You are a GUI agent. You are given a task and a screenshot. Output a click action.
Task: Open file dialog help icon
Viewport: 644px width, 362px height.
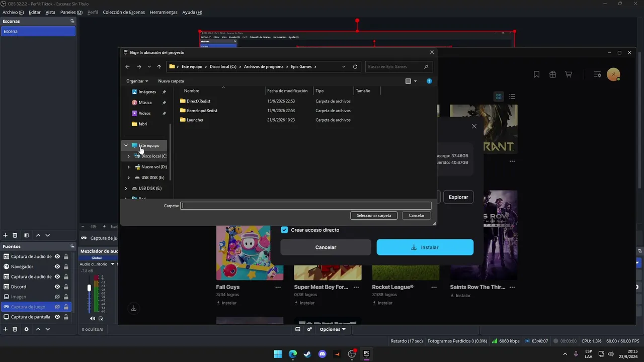click(x=429, y=81)
